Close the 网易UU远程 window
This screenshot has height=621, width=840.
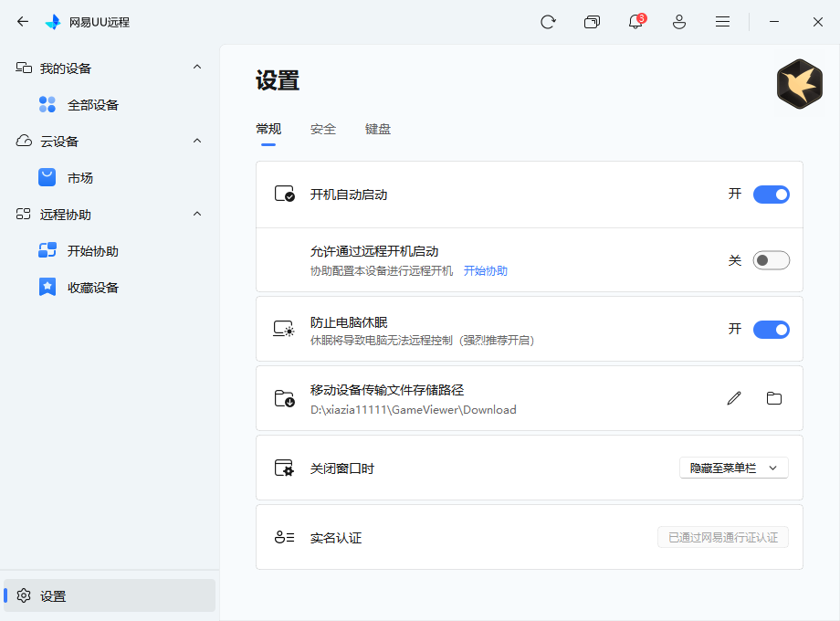point(817,22)
